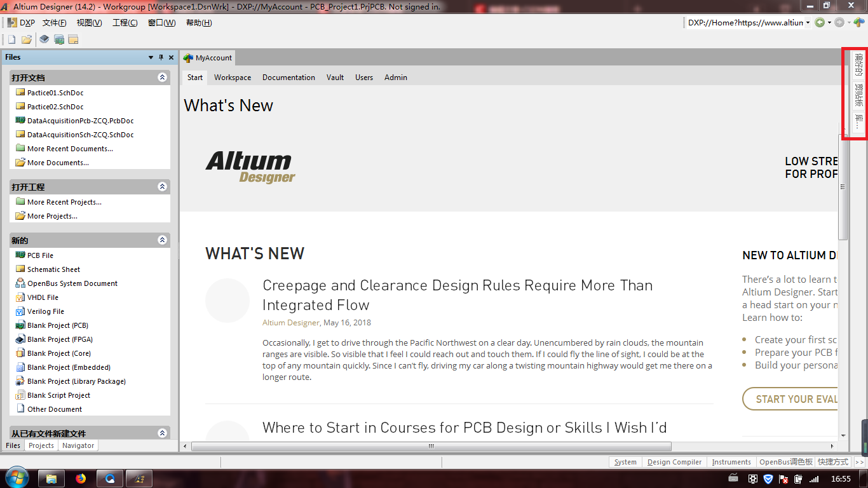
Task: Collapse the 新的 section
Action: pos(162,240)
